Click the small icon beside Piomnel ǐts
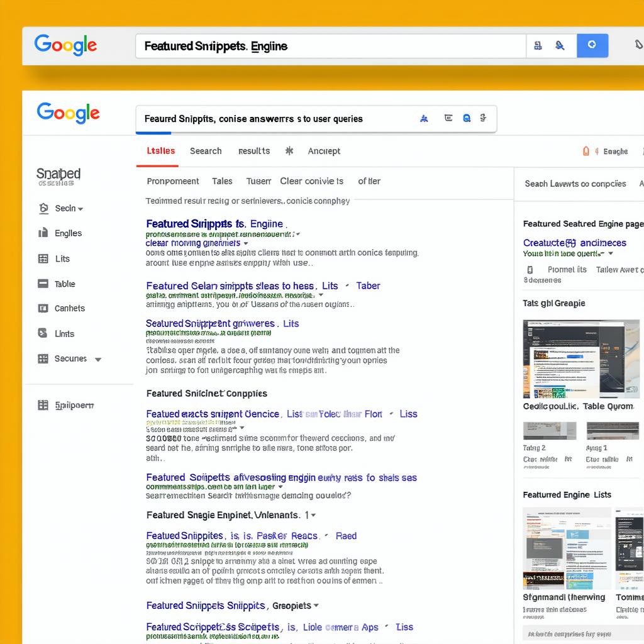Image resolution: width=644 pixels, height=644 pixels. [x=530, y=270]
